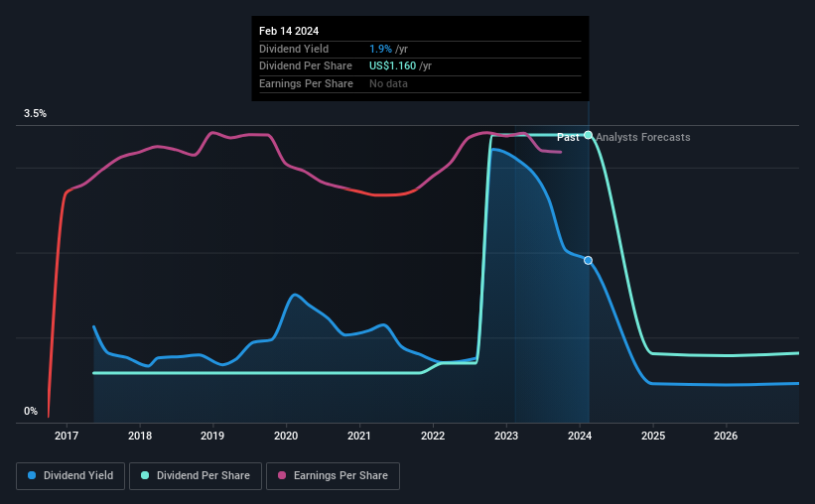Click the 2019 x-axis label
This screenshot has width=815, height=504.
coord(212,436)
